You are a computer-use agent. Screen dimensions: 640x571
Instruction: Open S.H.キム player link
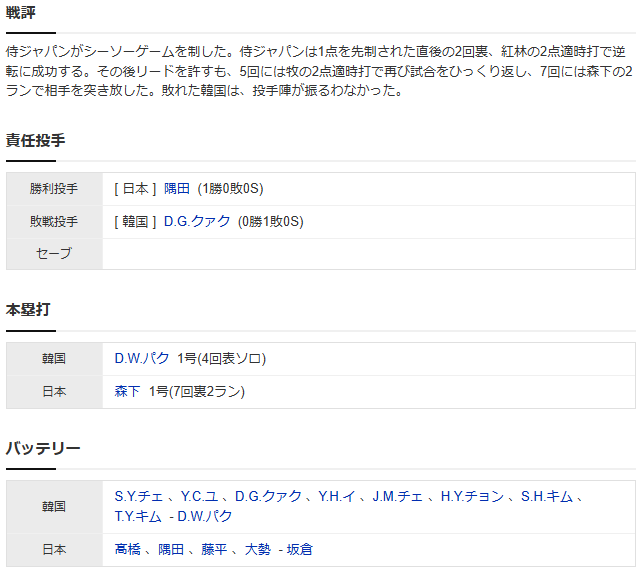(547, 496)
